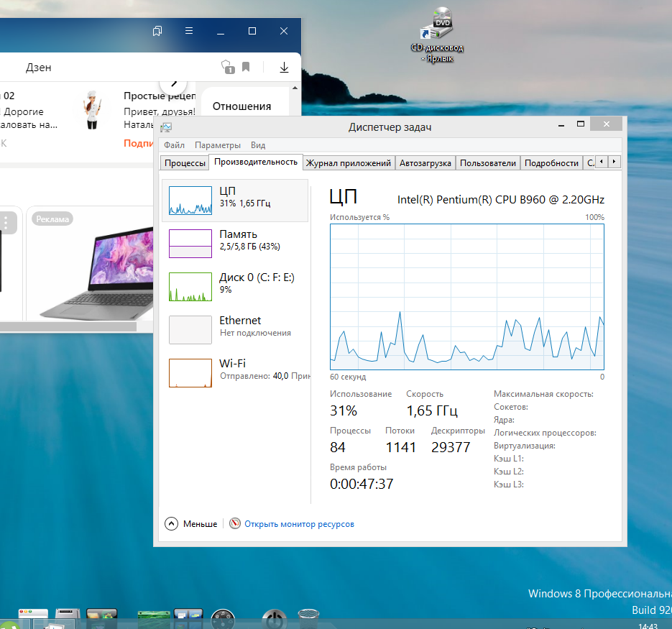Open the Вид menu
672x629 pixels.
[258, 145]
